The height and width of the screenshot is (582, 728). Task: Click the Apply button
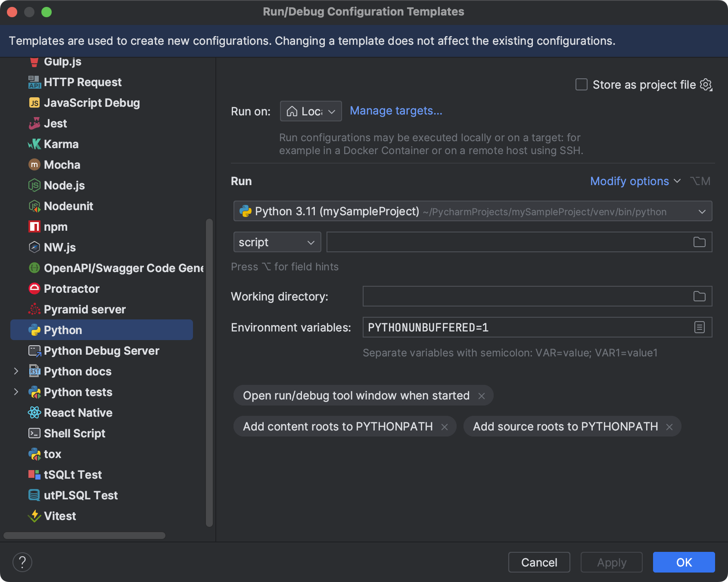[x=611, y=562]
